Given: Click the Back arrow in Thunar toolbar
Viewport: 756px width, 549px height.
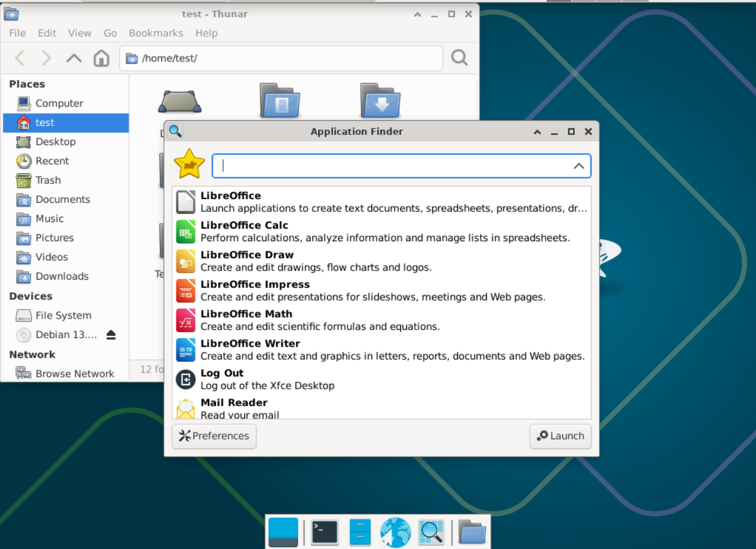Looking at the screenshot, I should [20, 58].
